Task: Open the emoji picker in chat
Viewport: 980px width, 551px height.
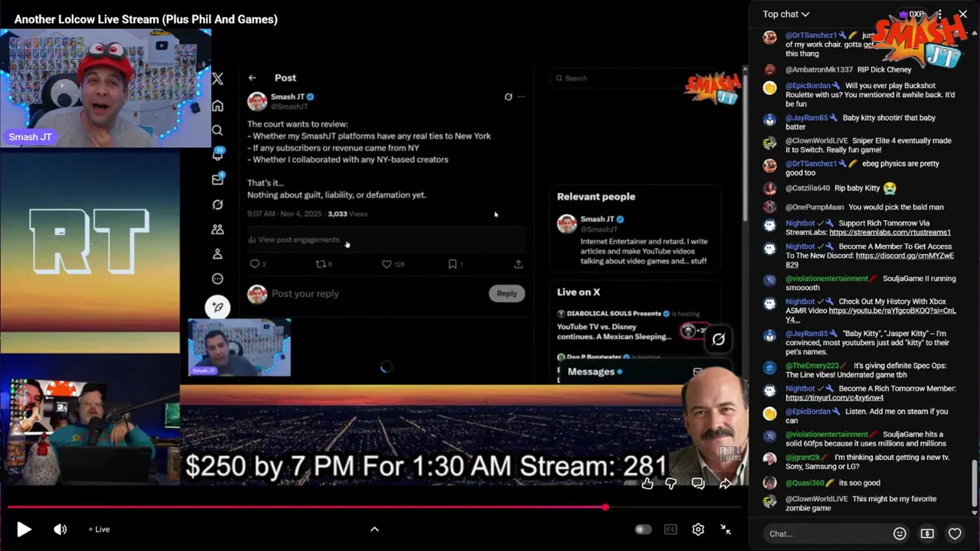Action: 900,533
